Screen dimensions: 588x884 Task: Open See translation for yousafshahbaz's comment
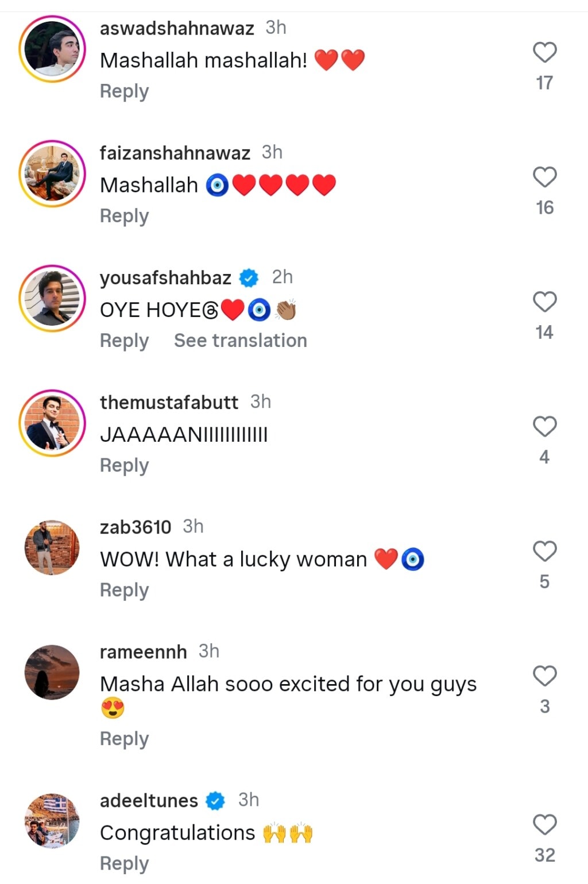click(240, 341)
